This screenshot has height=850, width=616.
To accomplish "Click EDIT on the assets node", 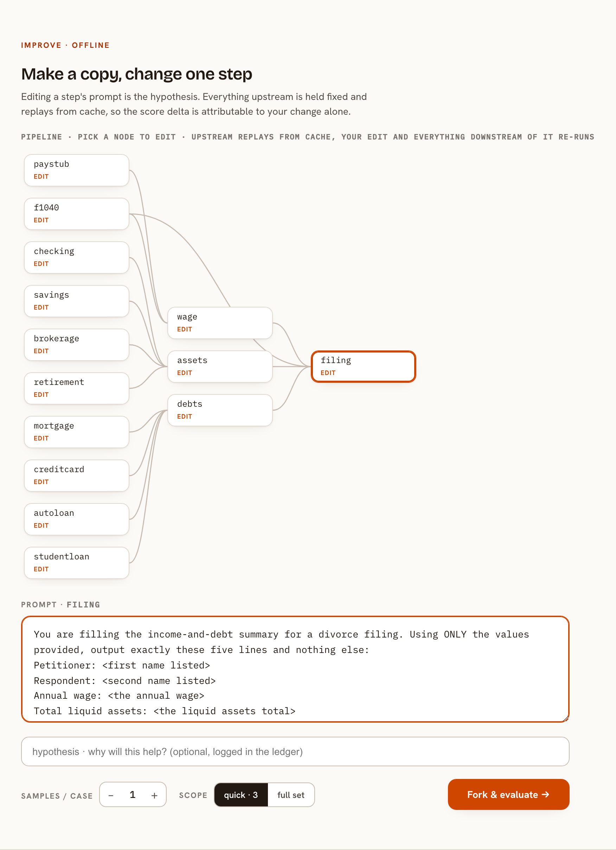I will [x=185, y=373].
